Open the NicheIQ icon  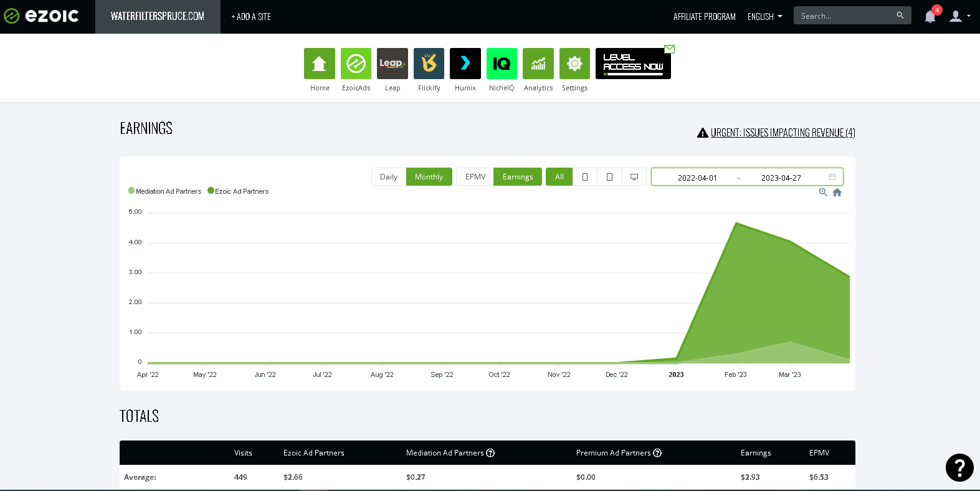click(x=502, y=64)
